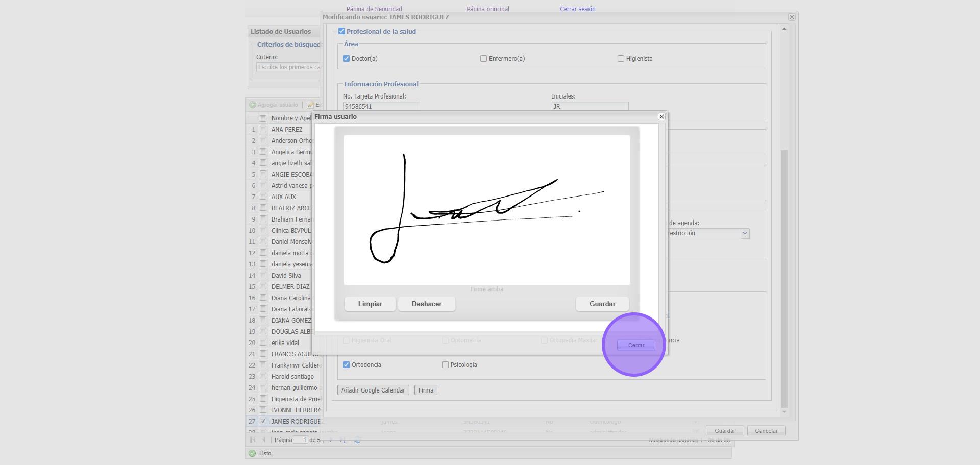Save the signature with Guardar in signature pad
Image resolution: width=980 pixels, height=465 pixels.
[602, 304]
